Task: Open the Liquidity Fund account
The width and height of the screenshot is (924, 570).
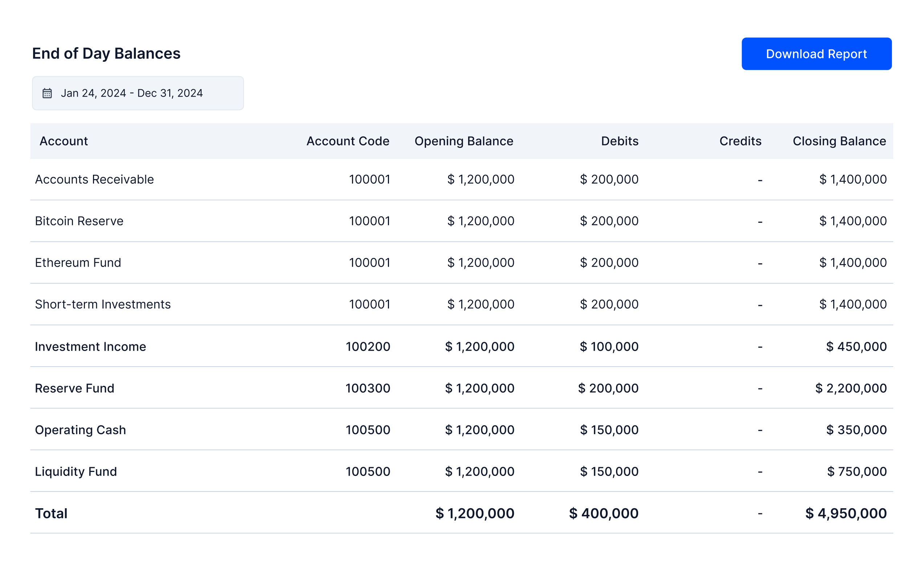Action: tap(76, 472)
